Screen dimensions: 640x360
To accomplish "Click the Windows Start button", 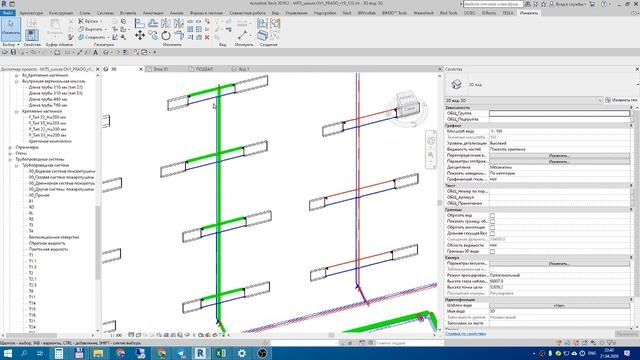I will point(7,353).
